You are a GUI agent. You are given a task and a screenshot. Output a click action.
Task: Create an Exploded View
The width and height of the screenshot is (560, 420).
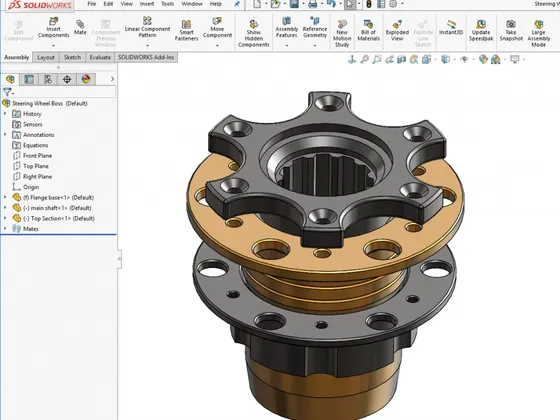[x=397, y=30]
